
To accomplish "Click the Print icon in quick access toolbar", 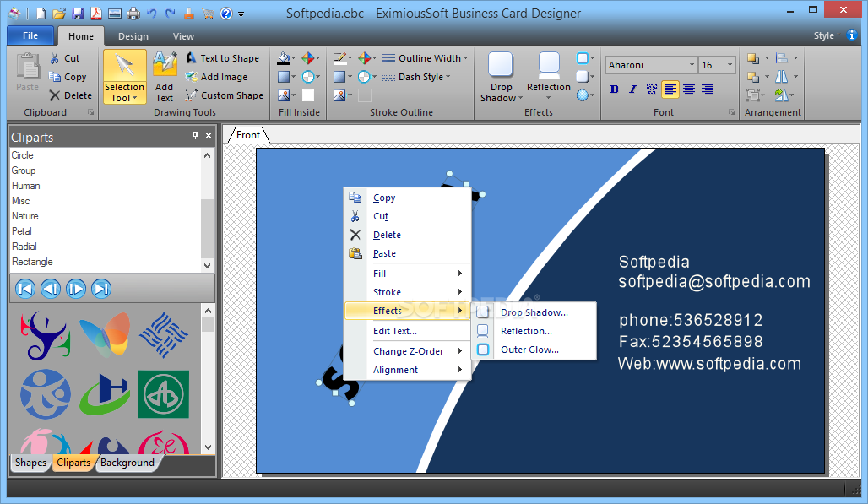I will click(133, 14).
